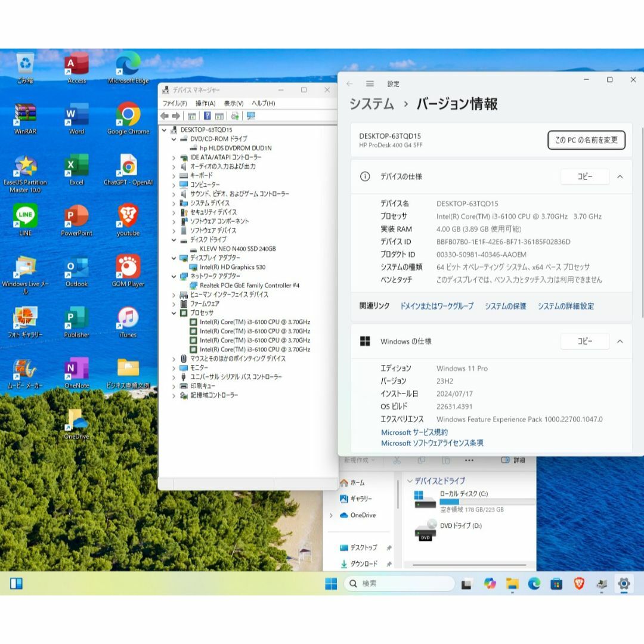Collapse the デバイスの仕様 section chevron

620,177
